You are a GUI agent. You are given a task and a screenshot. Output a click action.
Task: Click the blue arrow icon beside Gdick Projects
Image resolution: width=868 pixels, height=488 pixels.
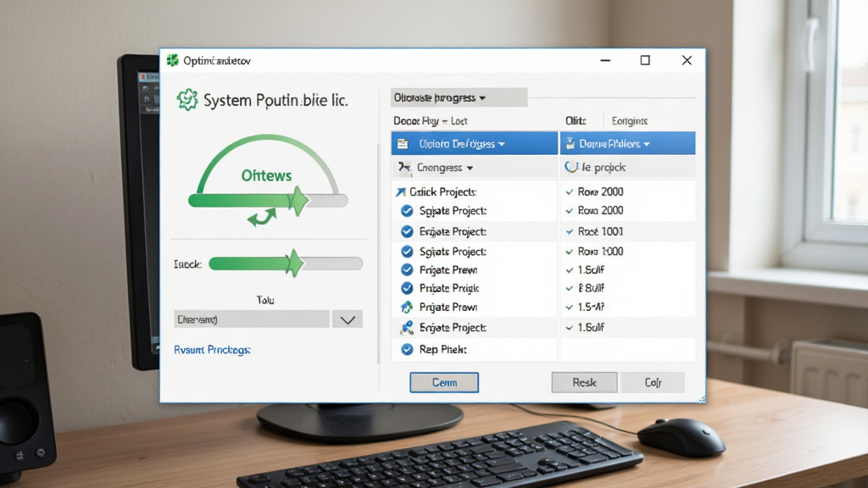pyautogui.click(x=401, y=192)
